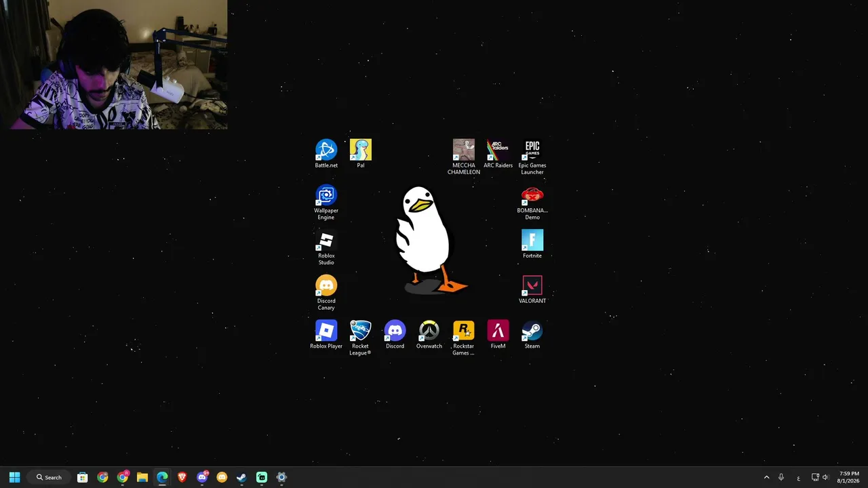This screenshot has height=488, width=868.
Task: Click the Discord Canary desktop shortcut
Action: click(326, 293)
